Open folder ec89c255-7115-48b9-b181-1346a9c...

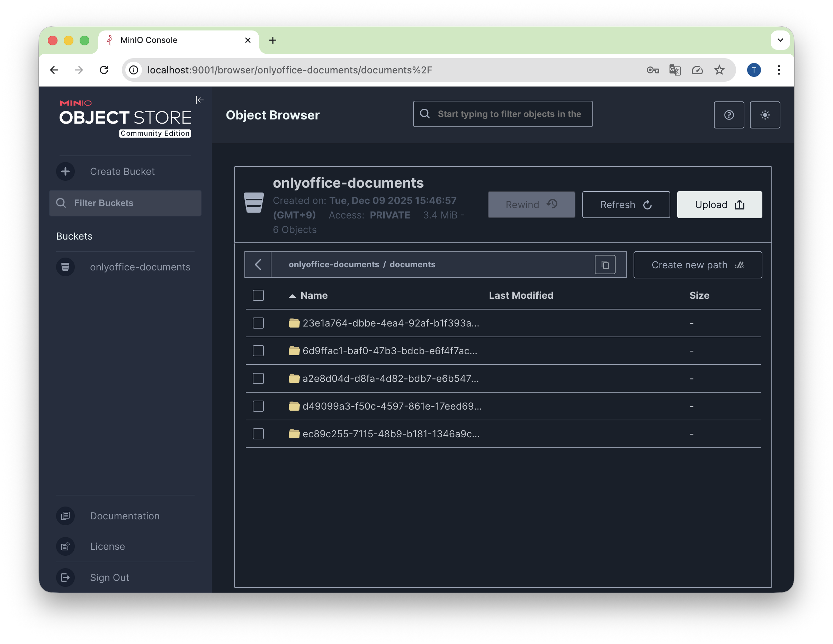click(x=391, y=434)
